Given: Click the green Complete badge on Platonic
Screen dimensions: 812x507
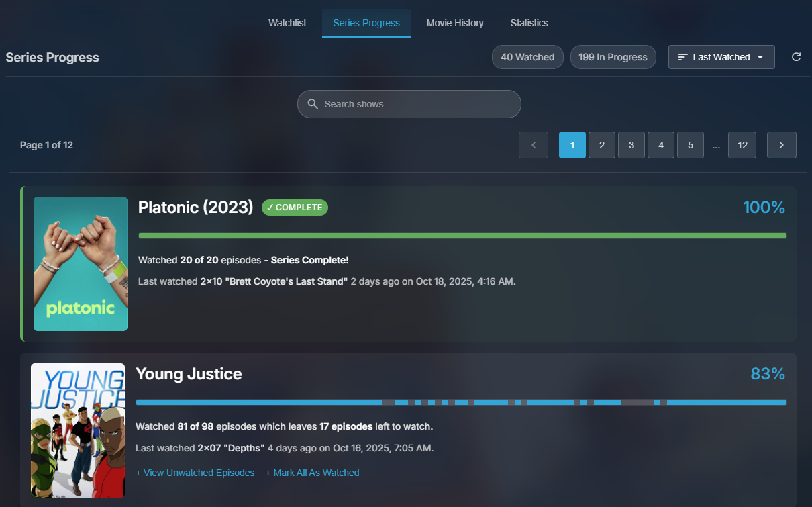Looking at the screenshot, I should 295,208.
